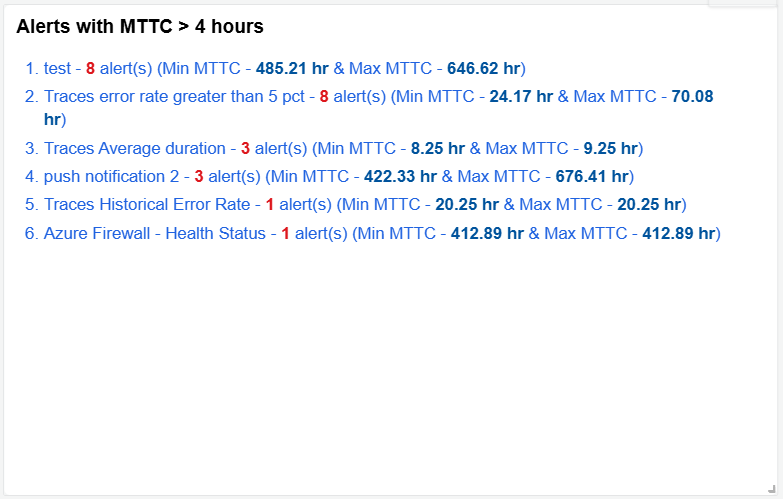The width and height of the screenshot is (783, 499).
Task: Click the 485.21 hr Min MTTC value
Action: tap(292, 69)
